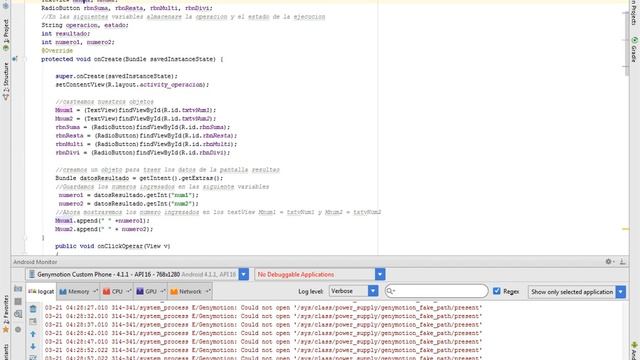The width and height of the screenshot is (640, 360).
Task: Click the Favorites star icon in left strip
Action: click(6, 329)
